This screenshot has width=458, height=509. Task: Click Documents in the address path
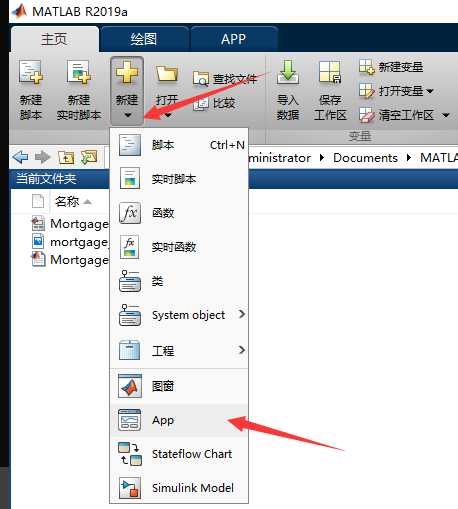365,158
